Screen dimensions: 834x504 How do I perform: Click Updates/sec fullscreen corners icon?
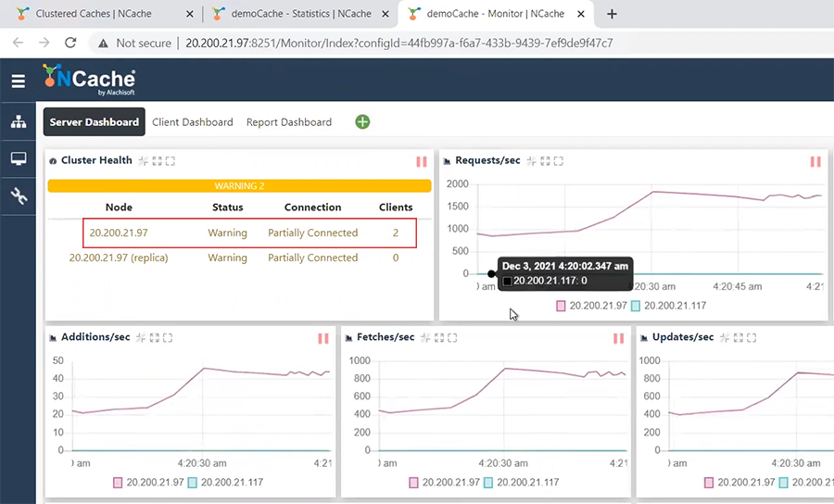click(x=752, y=337)
